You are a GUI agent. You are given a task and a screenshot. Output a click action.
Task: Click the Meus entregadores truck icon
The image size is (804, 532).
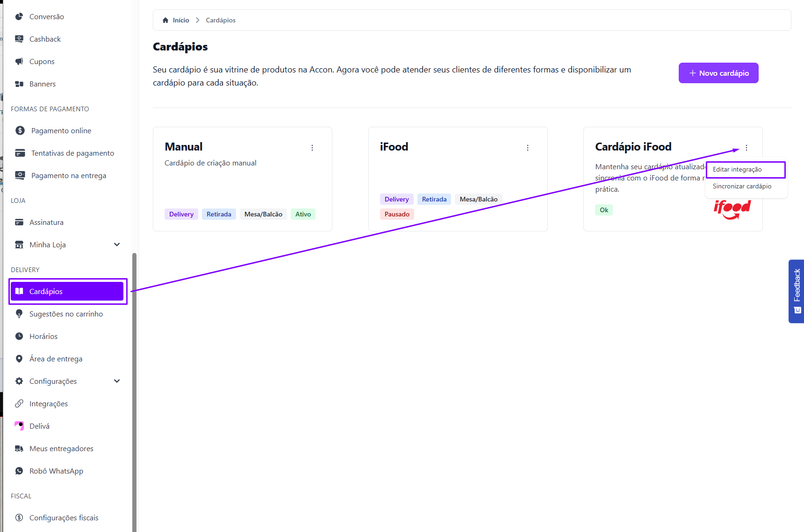click(19, 448)
